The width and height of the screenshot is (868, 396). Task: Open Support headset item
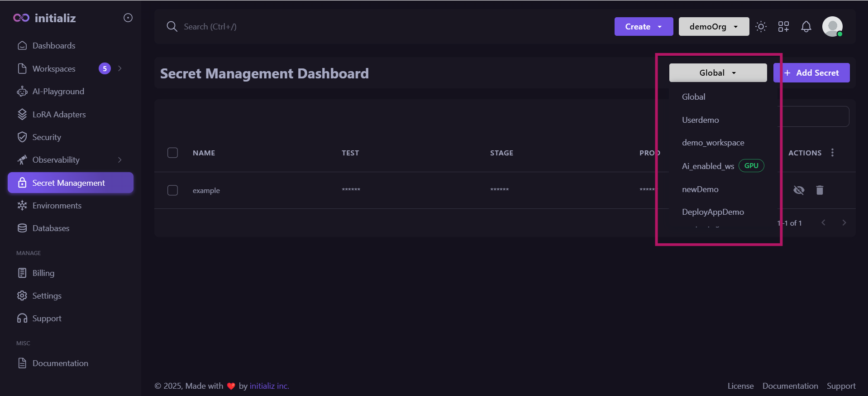(x=71, y=319)
